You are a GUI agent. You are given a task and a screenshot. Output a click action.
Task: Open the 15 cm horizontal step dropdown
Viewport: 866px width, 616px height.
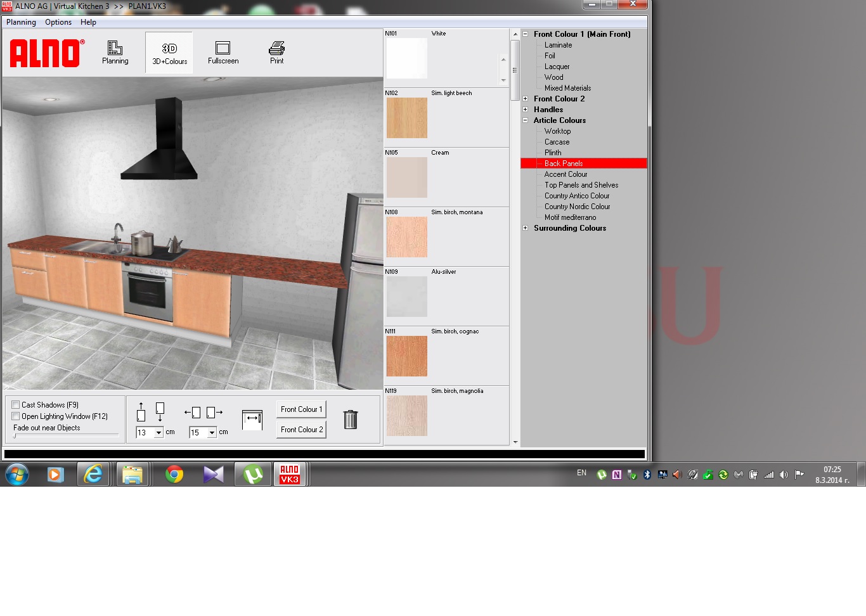(x=212, y=433)
